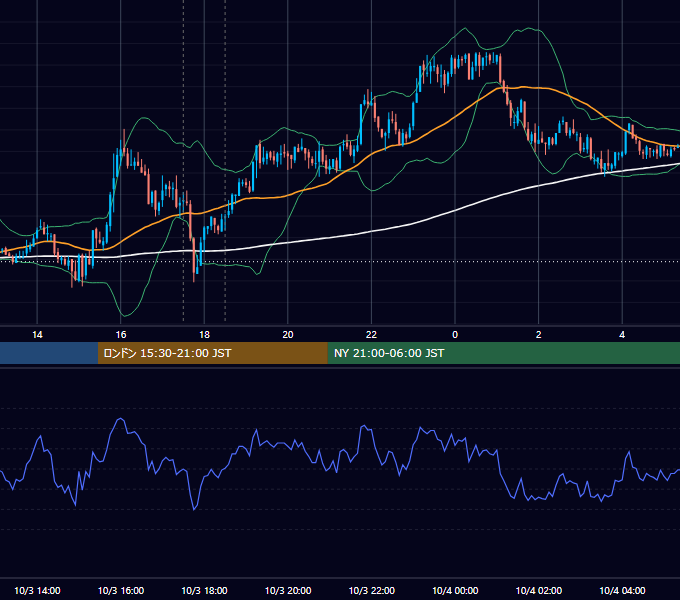The height and width of the screenshot is (600, 680).
Task: Click the hour label 14 on price chart axis
Action: tap(37, 335)
